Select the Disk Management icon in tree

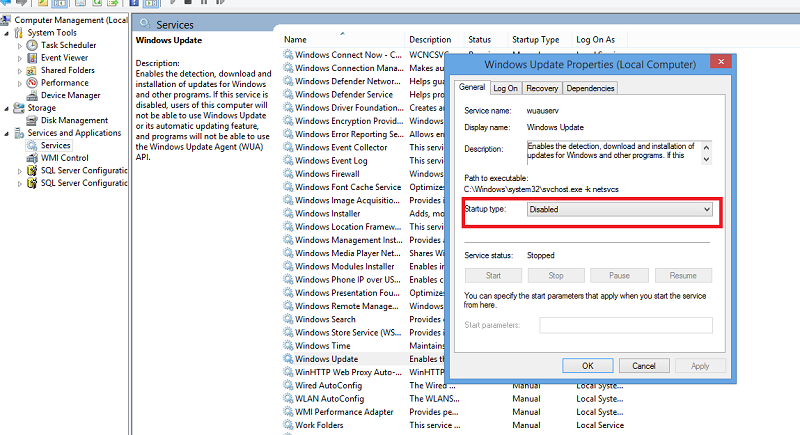pyautogui.click(x=32, y=120)
